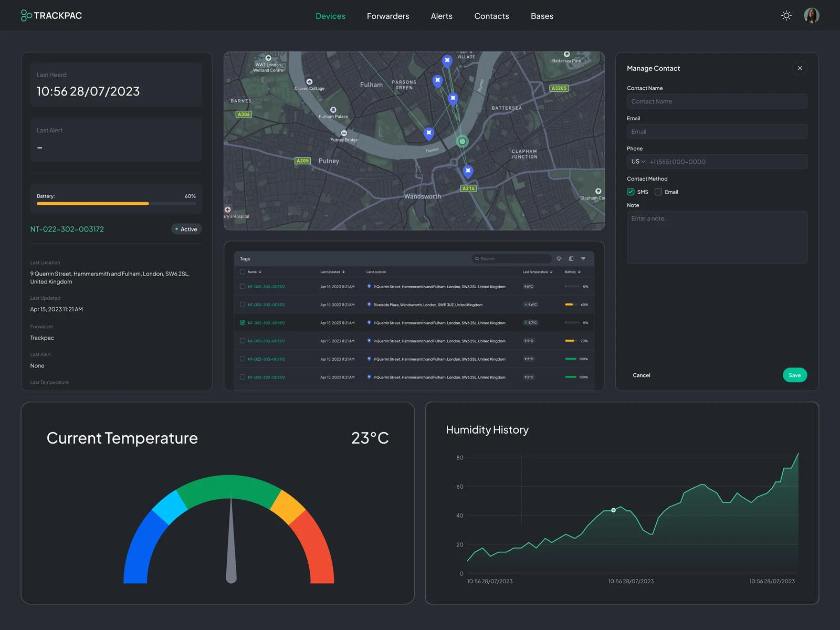Click the A205 road shield on map
This screenshot has width=840, height=630.
coord(303,161)
